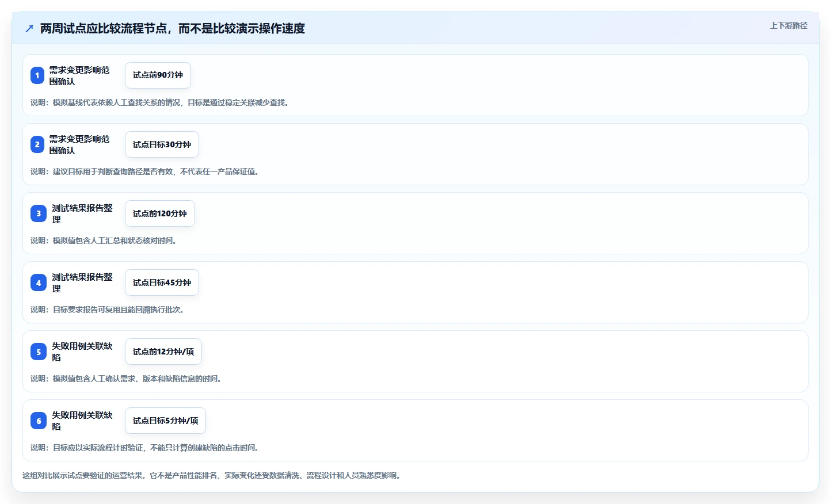Screen dimensions: 831x504
Task: Select the step 1 number badge
Action: (37, 75)
